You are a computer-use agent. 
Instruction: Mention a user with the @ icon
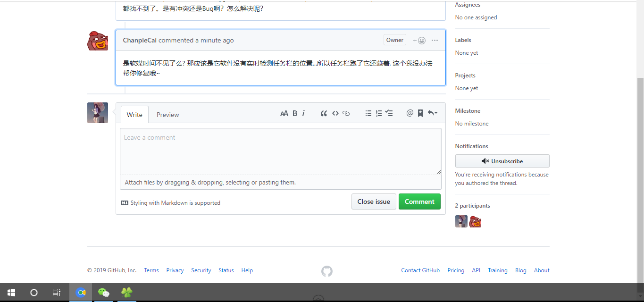tap(410, 113)
